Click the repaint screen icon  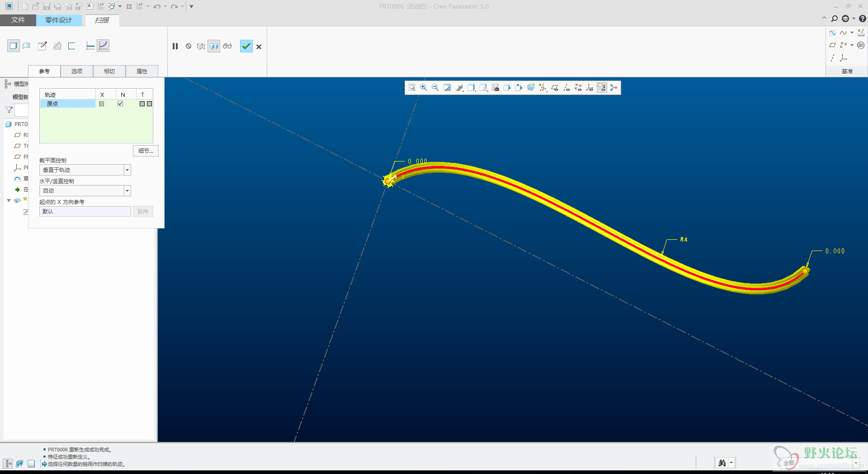click(447, 88)
